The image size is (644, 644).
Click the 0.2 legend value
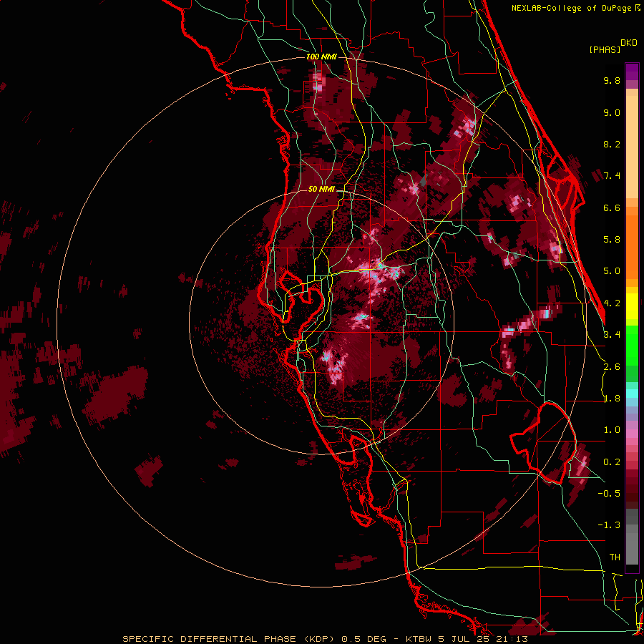click(612, 462)
